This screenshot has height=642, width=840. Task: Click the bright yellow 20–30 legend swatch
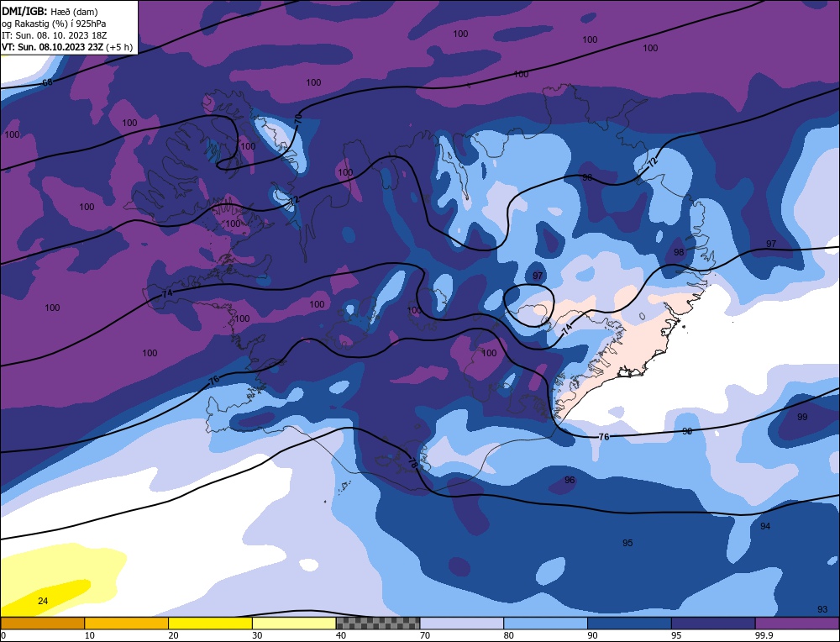[x=210, y=624]
